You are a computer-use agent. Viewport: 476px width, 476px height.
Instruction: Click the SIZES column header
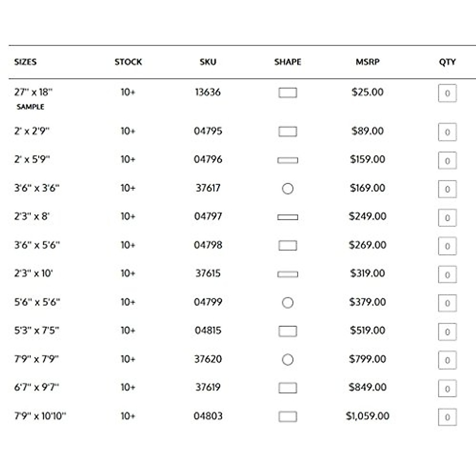pos(25,62)
